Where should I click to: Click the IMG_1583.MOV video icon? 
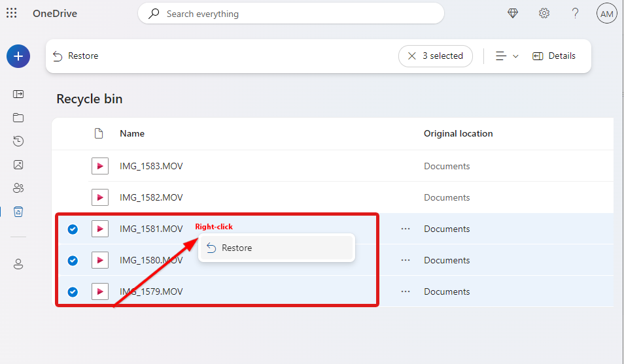click(100, 166)
